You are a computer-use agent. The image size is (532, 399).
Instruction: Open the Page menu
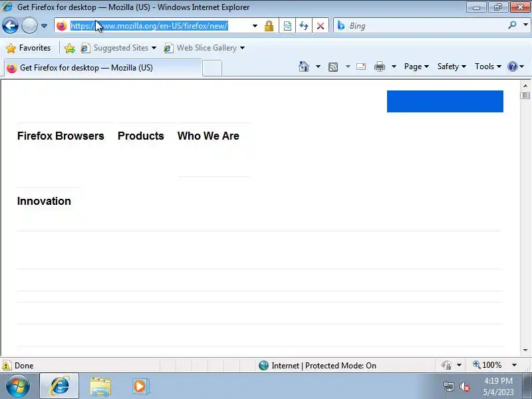coord(416,66)
